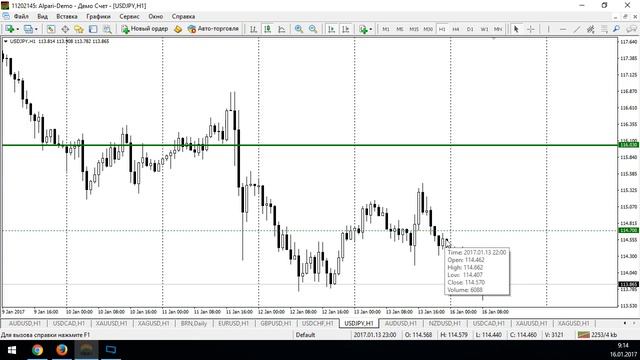Set timeframe to M1
Viewport: 640px width, 360px height.
[x=386, y=29]
